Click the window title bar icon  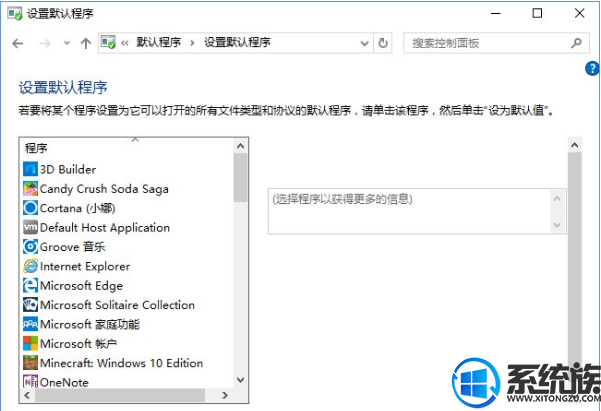[x=15, y=14]
